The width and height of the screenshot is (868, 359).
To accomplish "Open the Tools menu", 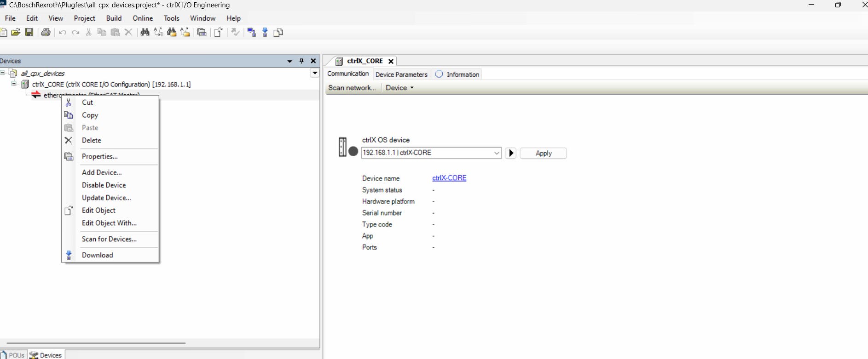I will pyautogui.click(x=171, y=18).
